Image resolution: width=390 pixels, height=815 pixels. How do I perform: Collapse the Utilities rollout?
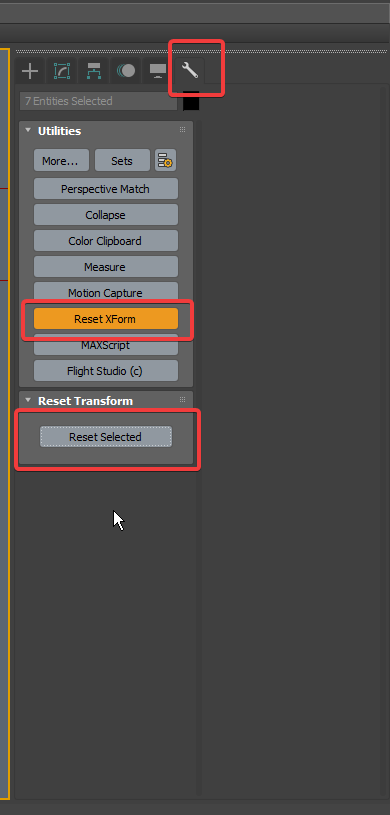(x=28, y=130)
